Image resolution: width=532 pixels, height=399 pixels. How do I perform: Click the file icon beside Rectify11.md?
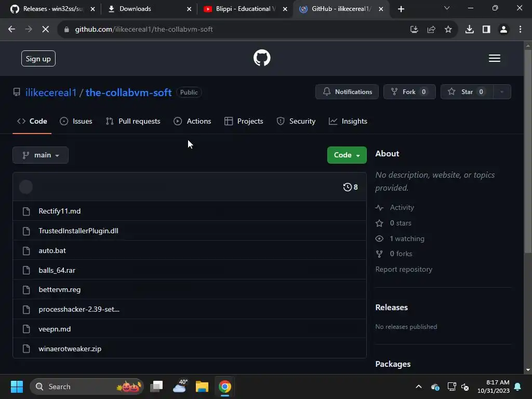click(26, 211)
